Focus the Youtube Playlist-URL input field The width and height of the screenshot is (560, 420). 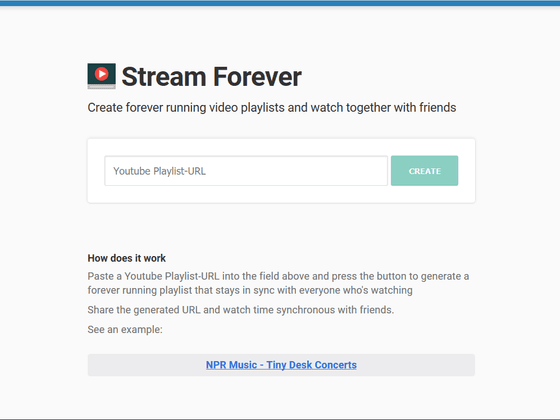tap(246, 171)
